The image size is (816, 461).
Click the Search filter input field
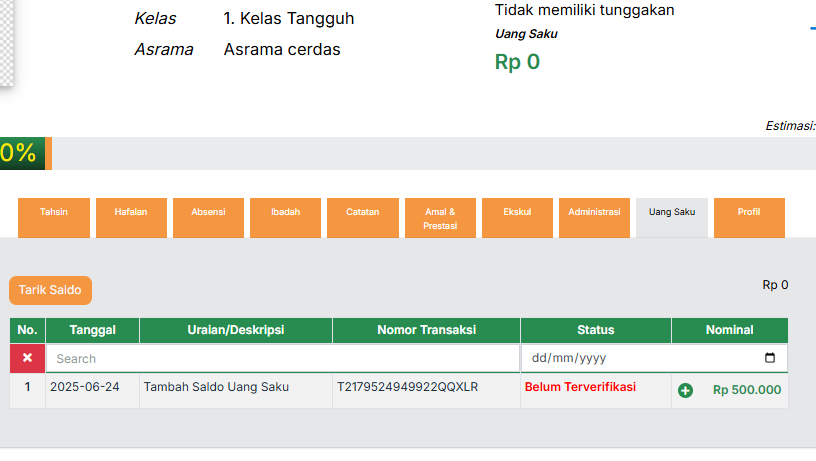pyautogui.click(x=282, y=358)
